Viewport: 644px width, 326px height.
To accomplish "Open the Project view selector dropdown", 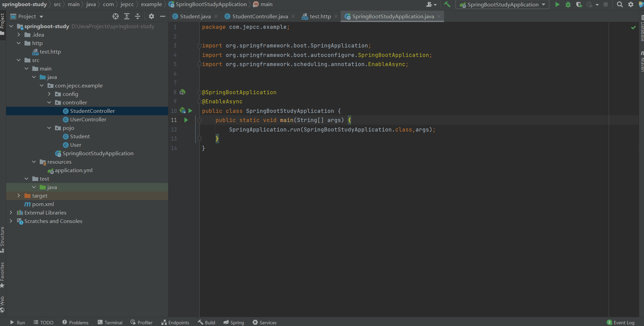I will 27,16.
